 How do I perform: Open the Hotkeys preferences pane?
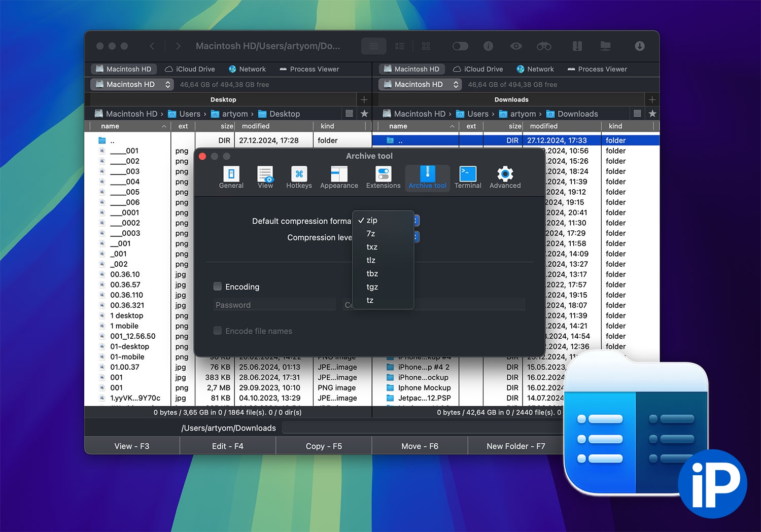(x=299, y=178)
